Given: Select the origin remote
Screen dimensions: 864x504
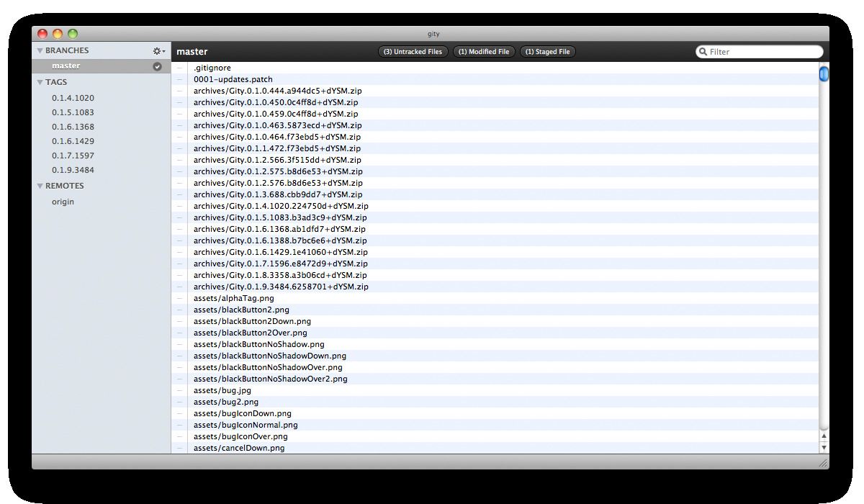Looking at the screenshot, I should click(63, 201).
